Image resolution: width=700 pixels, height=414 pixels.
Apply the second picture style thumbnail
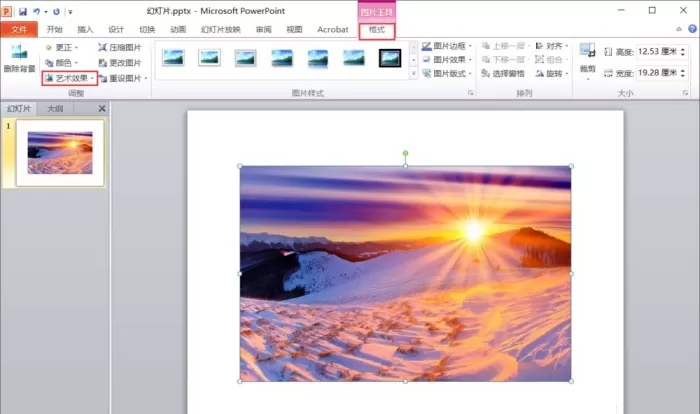tap(209, 58)
